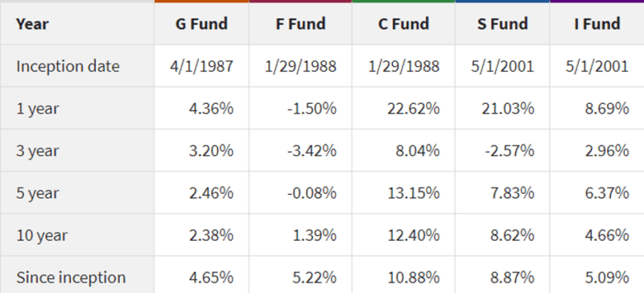
Task: Click the C Fund 1 year value 22.62%
Action: (x=413, y=109)
